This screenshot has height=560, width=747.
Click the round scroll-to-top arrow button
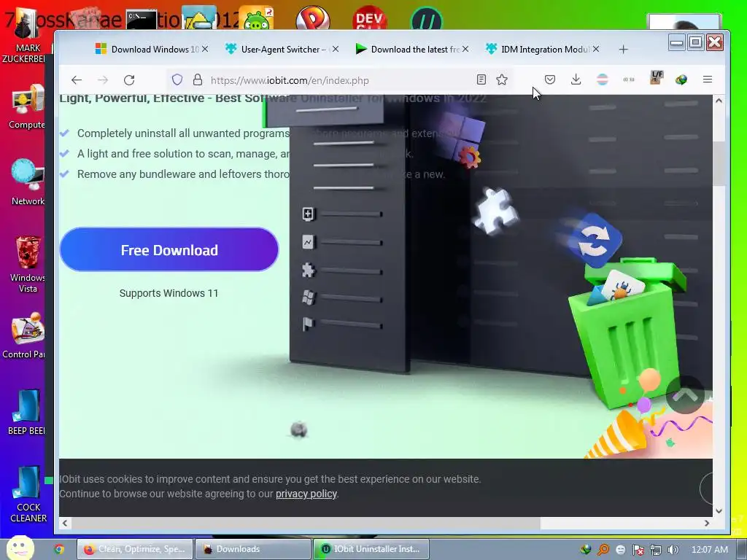pyautogui.click(x=685, y=394)
